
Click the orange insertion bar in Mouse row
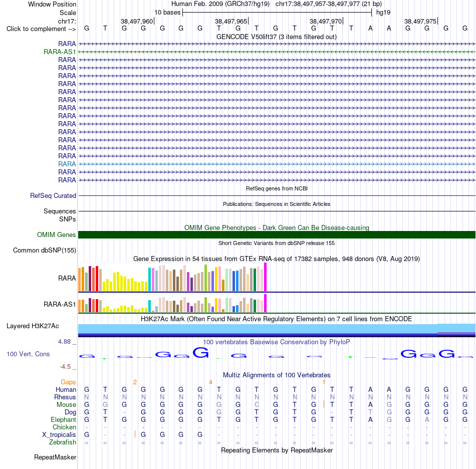pyautogui.click(x=324, y=404)
